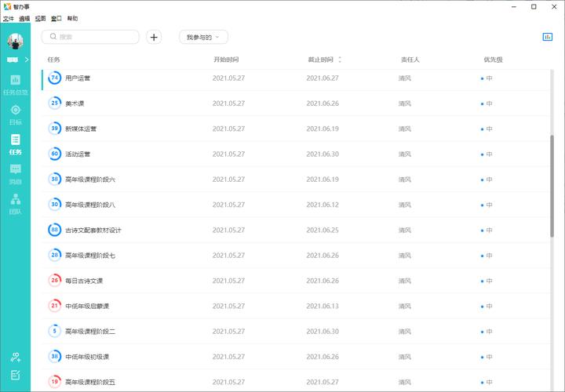
Task: Expand the sidebar using the chevron arrow
Action: pos(27,60)
